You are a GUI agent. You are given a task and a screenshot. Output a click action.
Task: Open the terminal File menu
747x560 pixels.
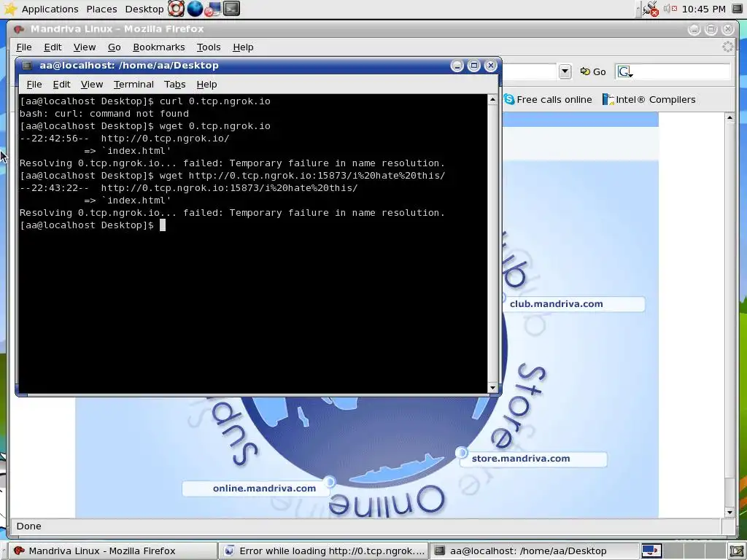tap(34, 85)
